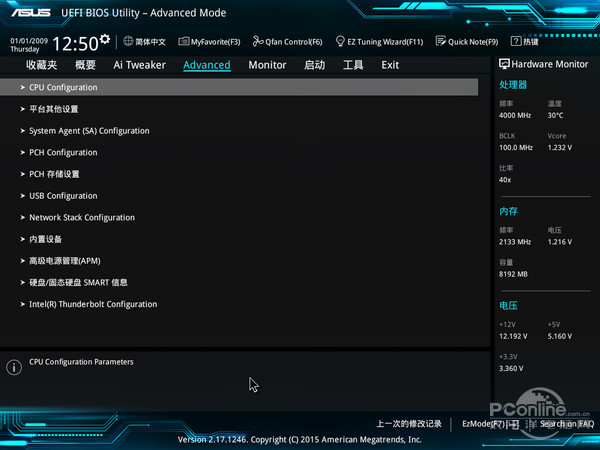Open the clock settings gear icon
This screenshot has height=450, width=600.
coord(105,39)
